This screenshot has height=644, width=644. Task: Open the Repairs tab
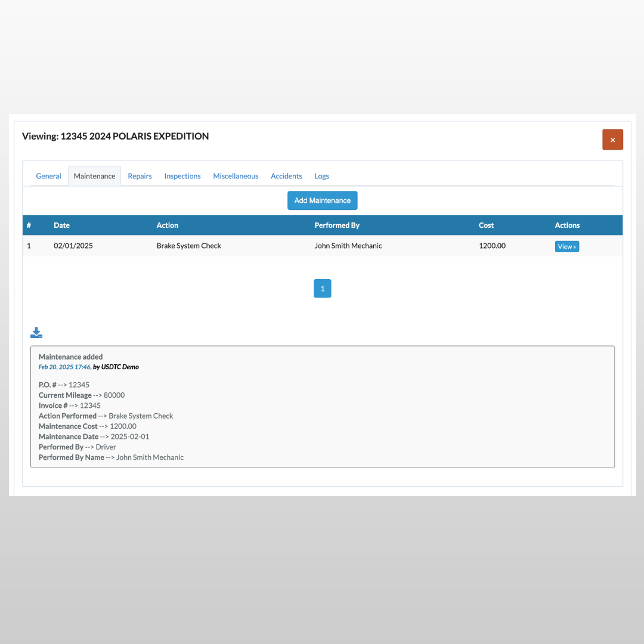[140, 176]
